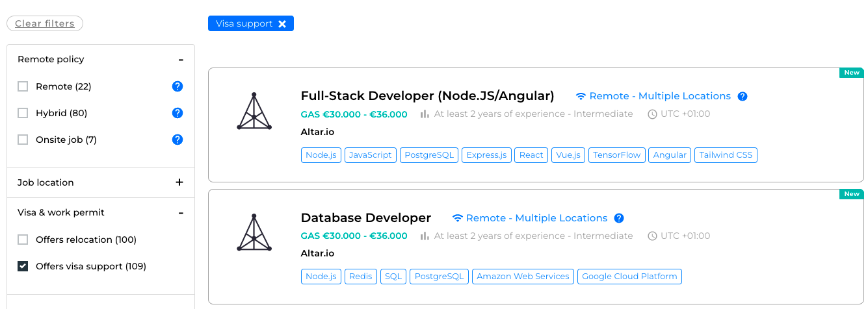Click the help icon beside Hybrid filter
This screenshot has width=868, height=309.
point(177,113)
